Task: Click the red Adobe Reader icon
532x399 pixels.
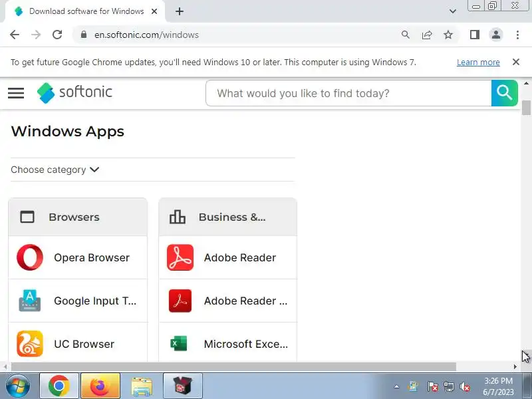Action: [x=180, y=257]
